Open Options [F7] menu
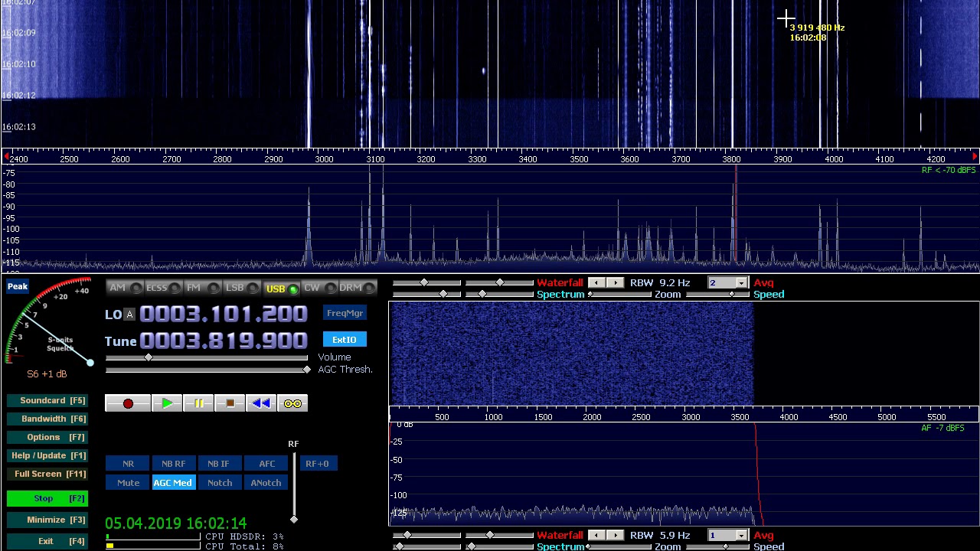This screenshot has width=980, height=551. pyautogui.click(x=47, y=438)
